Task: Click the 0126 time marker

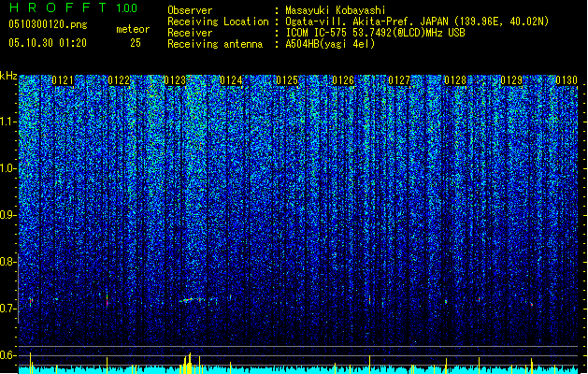Action: click(343, 80)
